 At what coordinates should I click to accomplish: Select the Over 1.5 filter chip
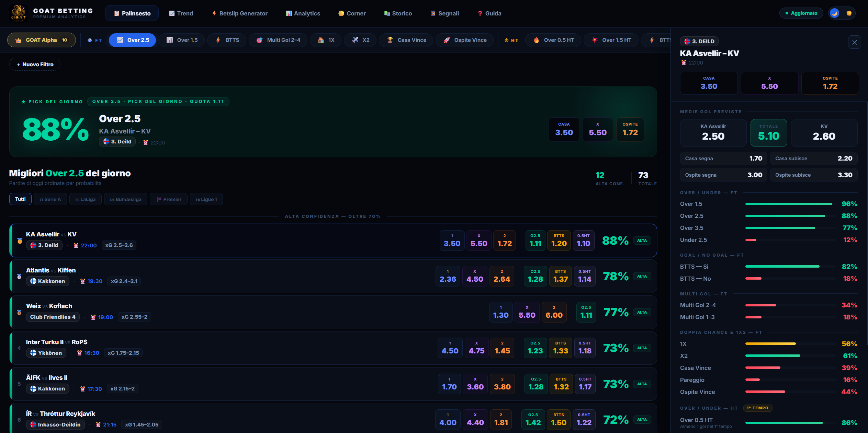182,40
